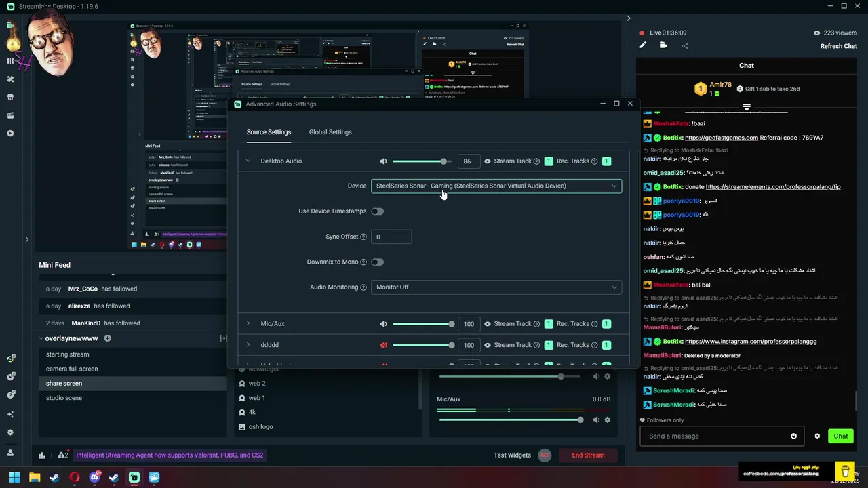Open chat settings gear icon

(x=817, y=436)
